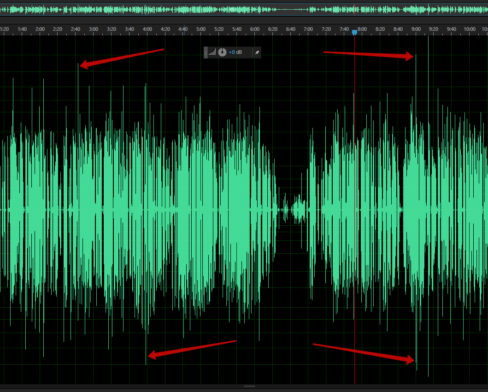
Task: Click the 8:20 mark on time ruler
Action: [380, 29]
